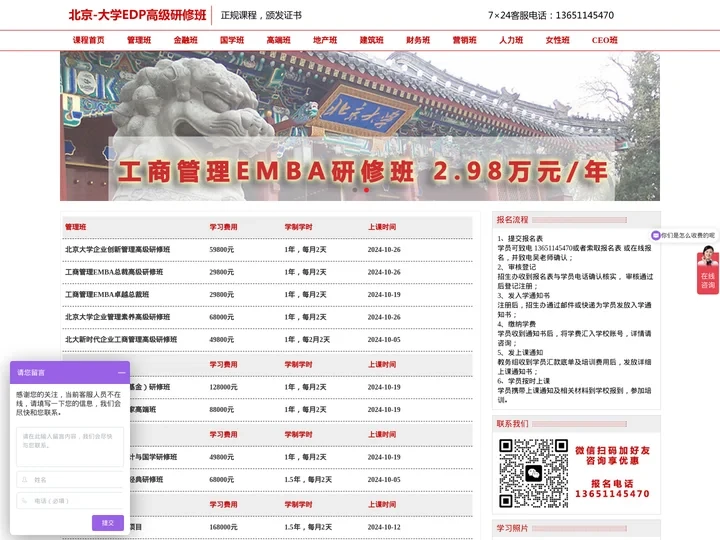The height and width of the screenshot is (540, 720).
Task: Go to the CEO班 menu item
Action: 604,40
